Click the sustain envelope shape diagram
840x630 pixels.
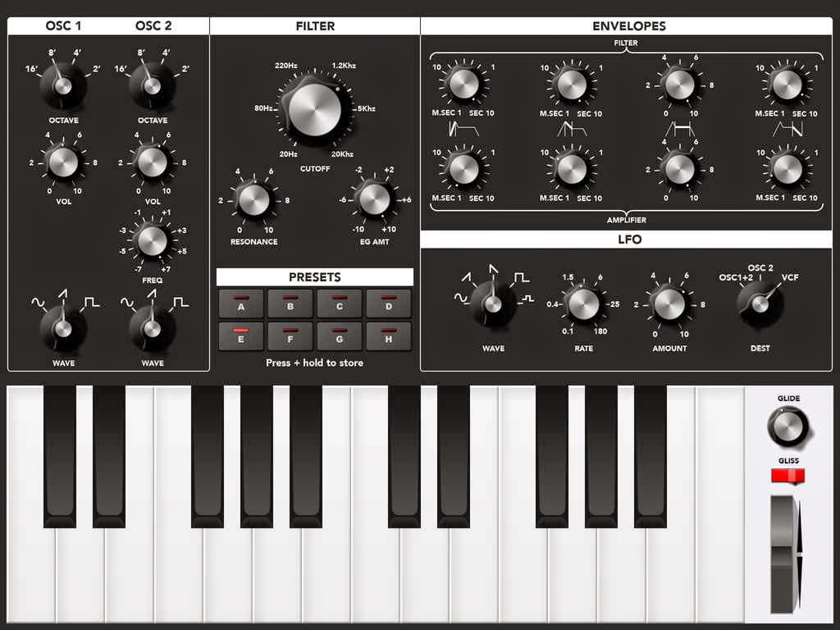[680, 129]
